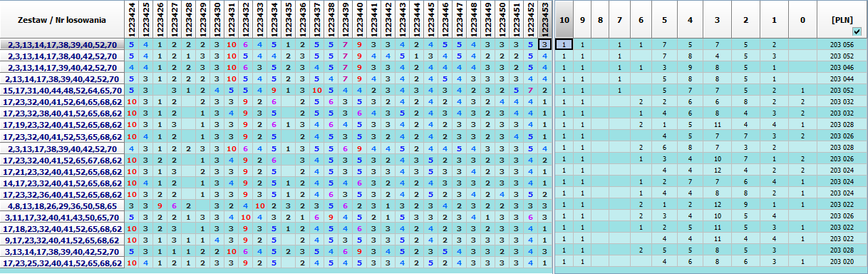The width and height of the screenshot is (868, 274).
Task: Click the '0' hits column header
Action: [x=802, y=19]
